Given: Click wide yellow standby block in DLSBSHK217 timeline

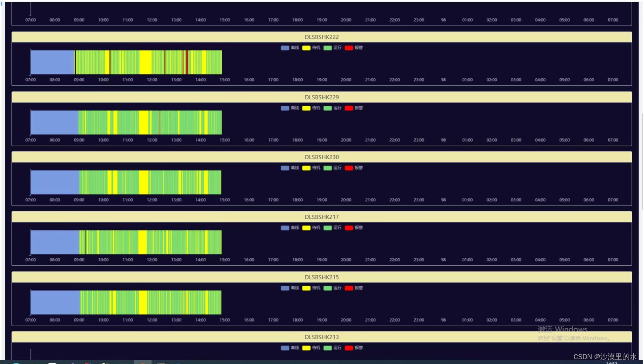Looking at the screenshot, I should [x=143, y=242].
